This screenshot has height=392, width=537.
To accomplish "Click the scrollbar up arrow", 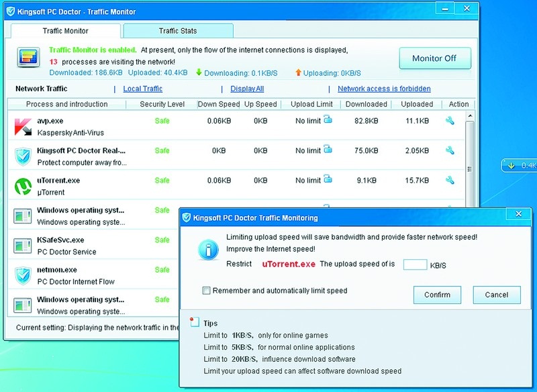I will [x=470, y=116].
